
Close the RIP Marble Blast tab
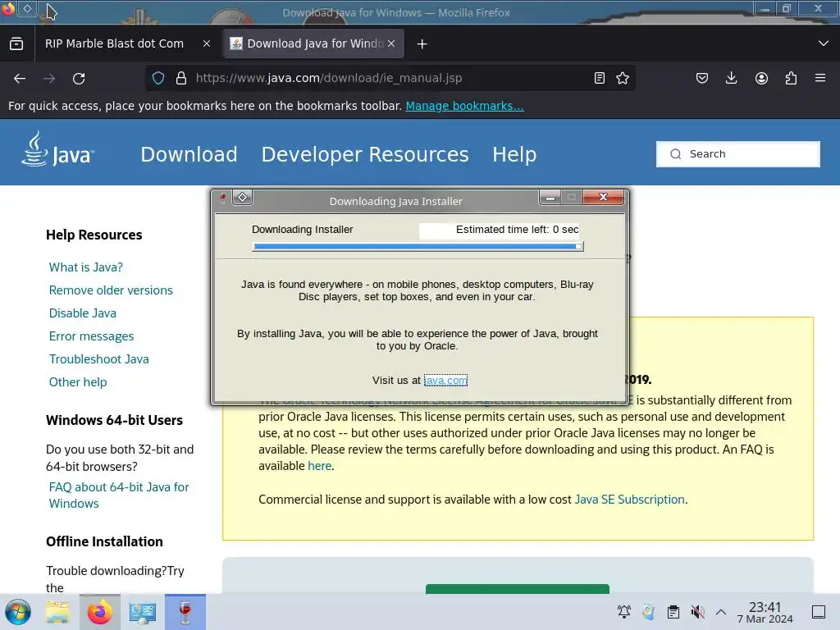207,44
